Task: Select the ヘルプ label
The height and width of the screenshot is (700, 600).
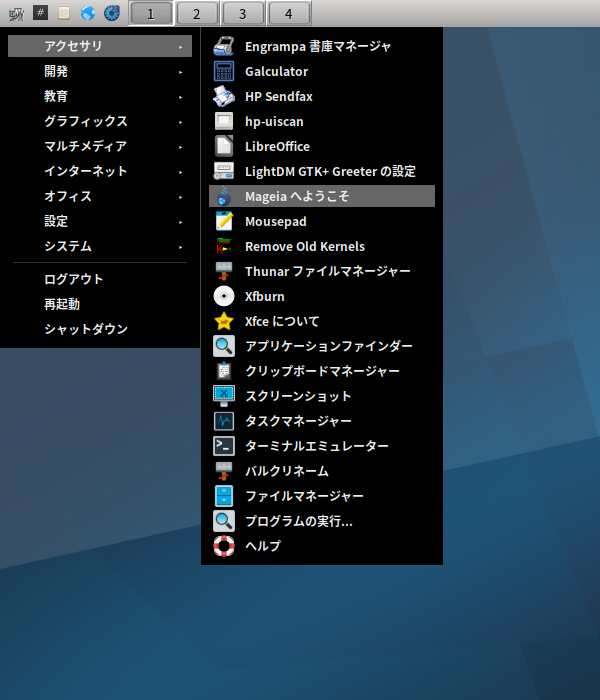Action: click(x=263, y=546)
